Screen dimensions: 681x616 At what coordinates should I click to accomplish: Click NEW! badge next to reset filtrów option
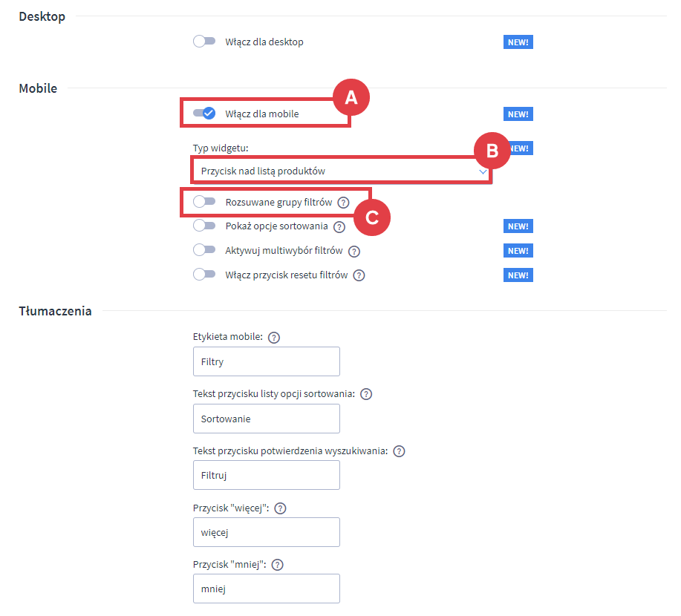coord(518,275)
